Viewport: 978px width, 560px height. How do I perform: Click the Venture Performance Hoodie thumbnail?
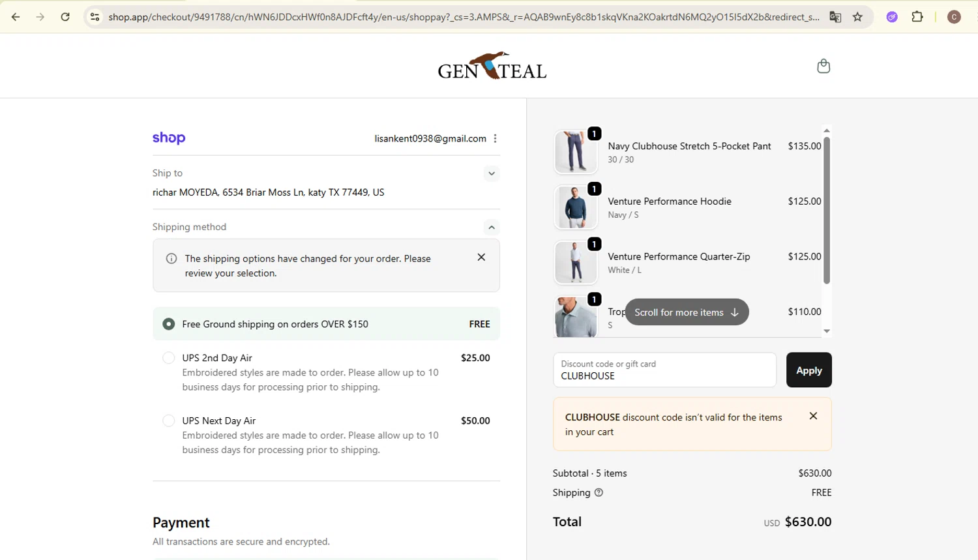576,207
